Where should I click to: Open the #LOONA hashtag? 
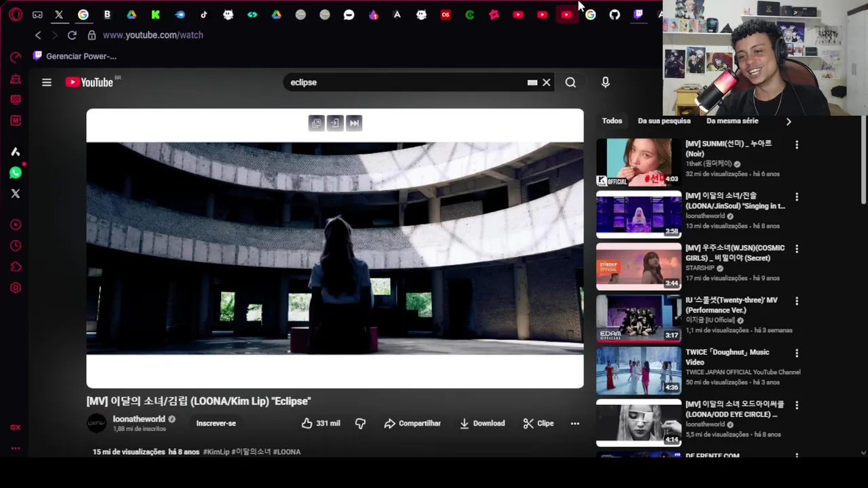pyautogui.click(x=287, y=452)
